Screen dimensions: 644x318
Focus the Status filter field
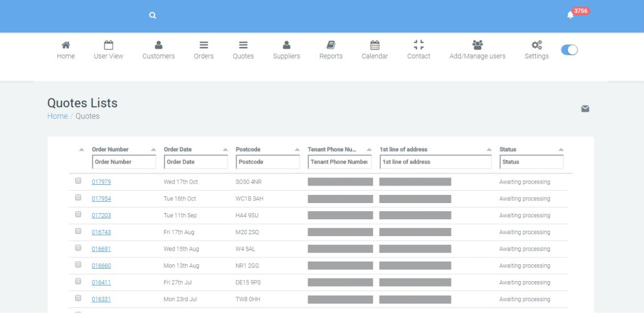pyautogui.click(x=531, y=162)
